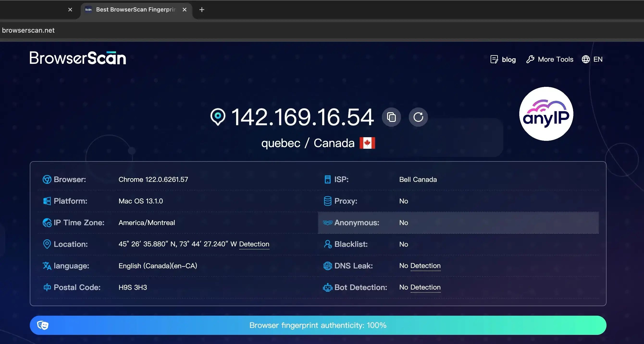Screen dimensions: 644x344
Task: Click the Chrome Browser row icon
Action: [47, 179]
